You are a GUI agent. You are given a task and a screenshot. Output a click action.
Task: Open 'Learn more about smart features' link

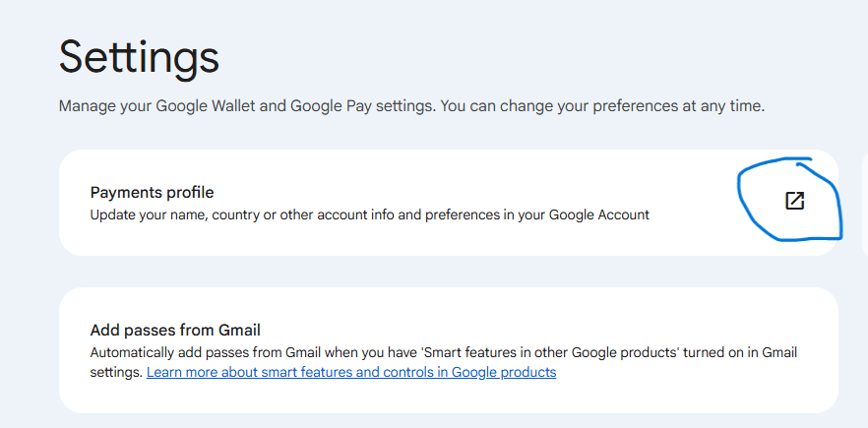pos(351,373)
